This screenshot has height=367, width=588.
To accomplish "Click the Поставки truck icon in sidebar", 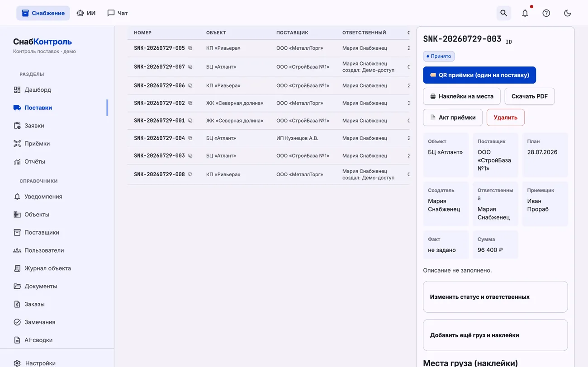I will coord(17,108).
